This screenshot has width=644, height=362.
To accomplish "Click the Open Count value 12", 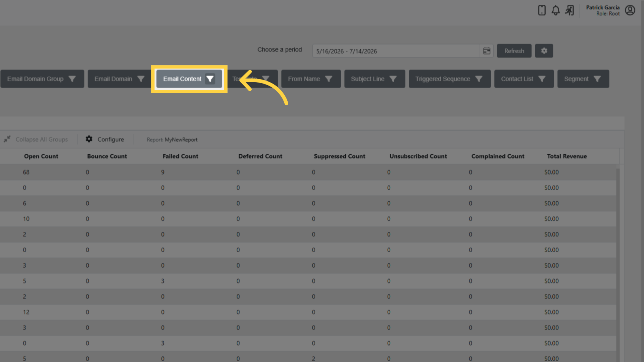I will [x=26, y=312].
